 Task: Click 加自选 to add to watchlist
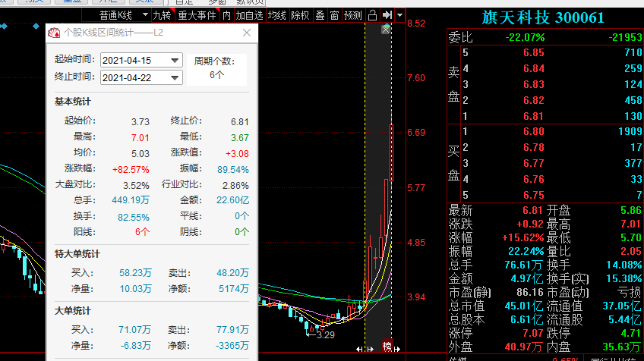click(x=249, y=16)
